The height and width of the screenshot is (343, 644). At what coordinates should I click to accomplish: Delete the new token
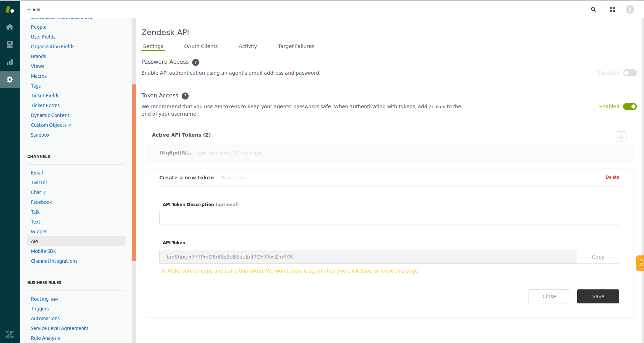[612, 177]
